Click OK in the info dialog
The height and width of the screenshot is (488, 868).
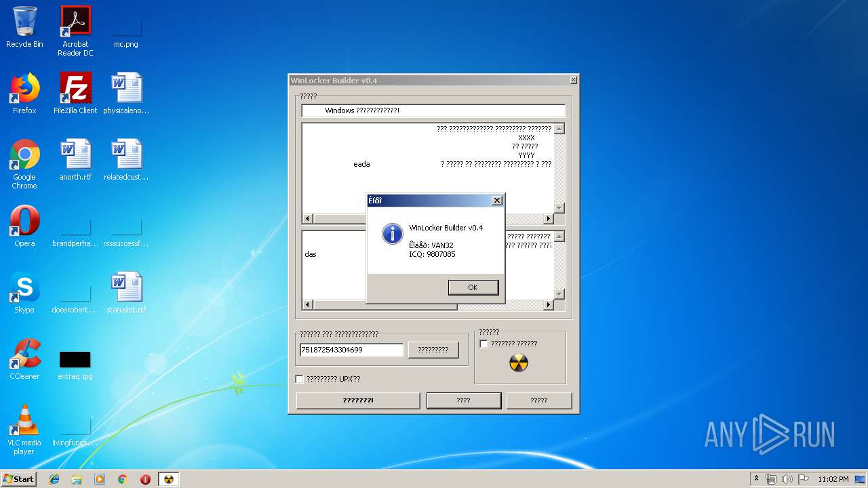coord(473,287)
